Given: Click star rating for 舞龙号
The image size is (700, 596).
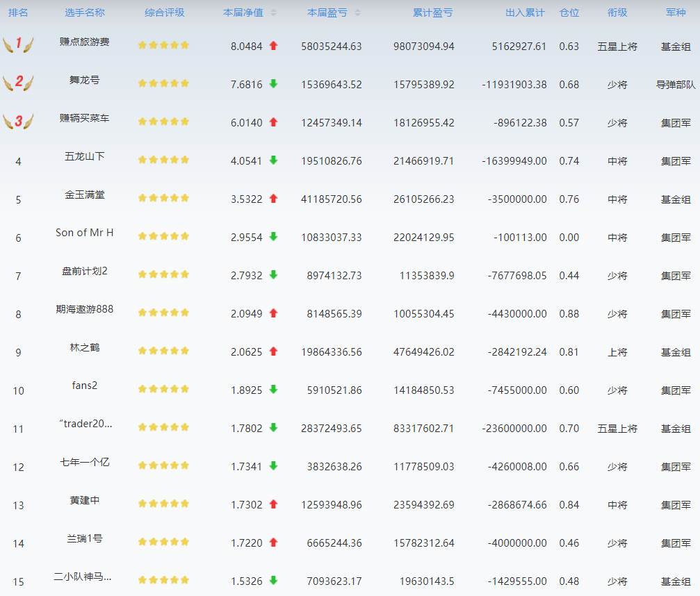Looking at the screenshot, I should coord(164,83).
